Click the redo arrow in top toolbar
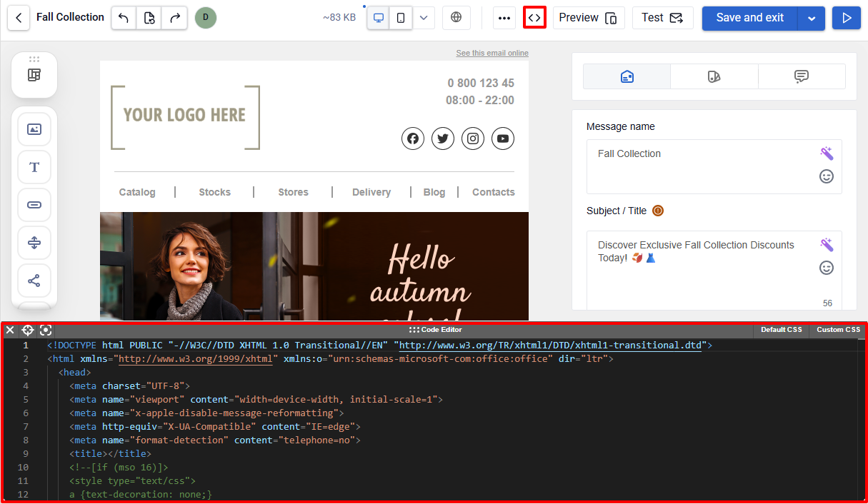Screen dimensions: 868x504 [x=174, y=18]
